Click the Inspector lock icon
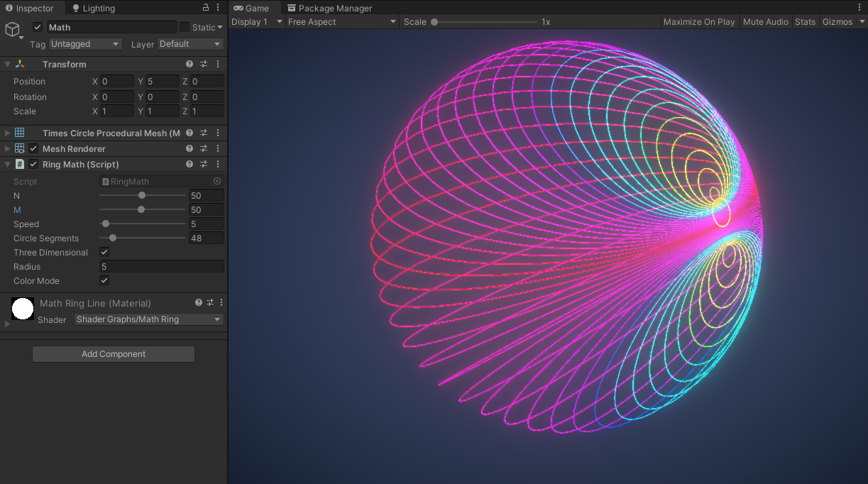Image resolution: width=868 pixels, height=484 pixels. [x=206, y=8]
